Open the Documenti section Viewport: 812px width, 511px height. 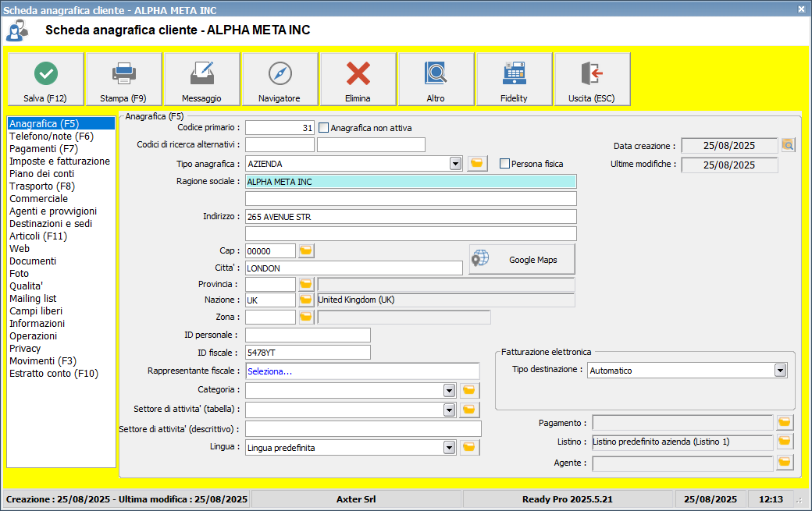tap(61, 261)
